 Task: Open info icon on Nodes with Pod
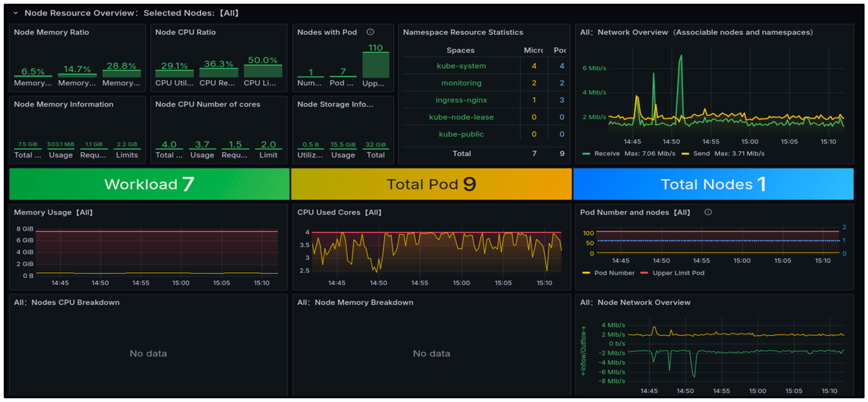tap(370, 32)
